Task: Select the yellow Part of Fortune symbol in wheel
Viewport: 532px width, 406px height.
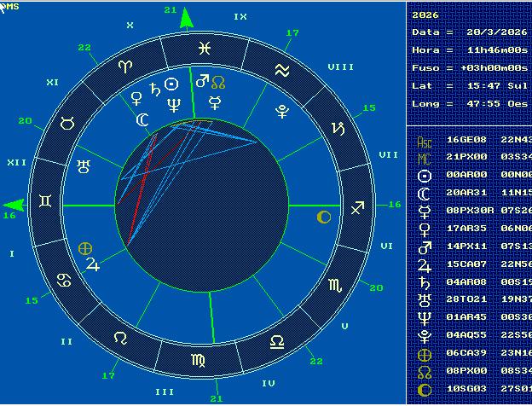Action: click(84, 248)
